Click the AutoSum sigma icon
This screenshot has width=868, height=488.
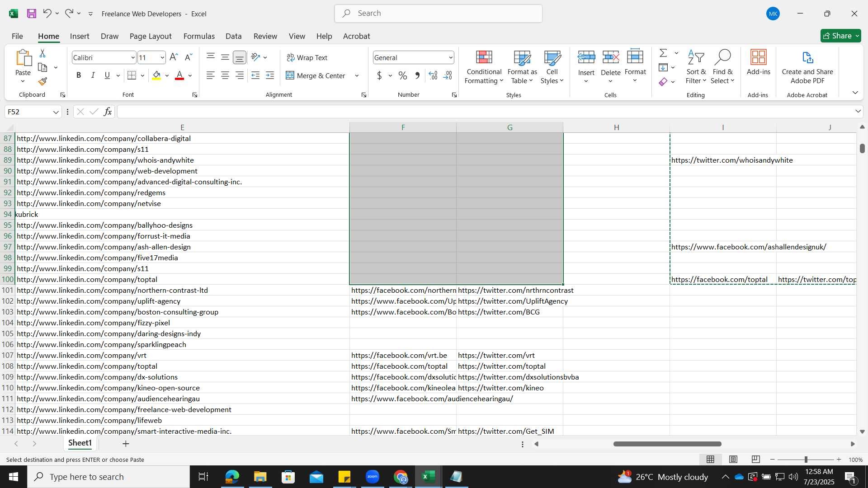point(663,53)
